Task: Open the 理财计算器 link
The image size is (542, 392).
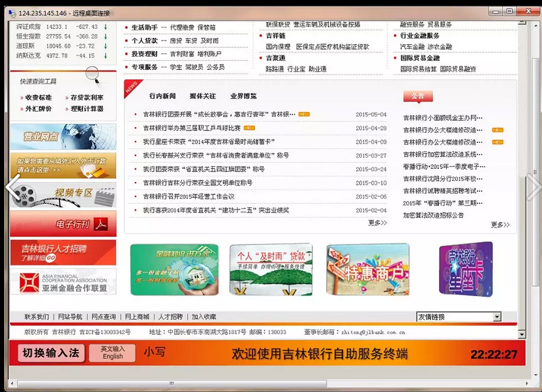Action: [x=87, y=109]
